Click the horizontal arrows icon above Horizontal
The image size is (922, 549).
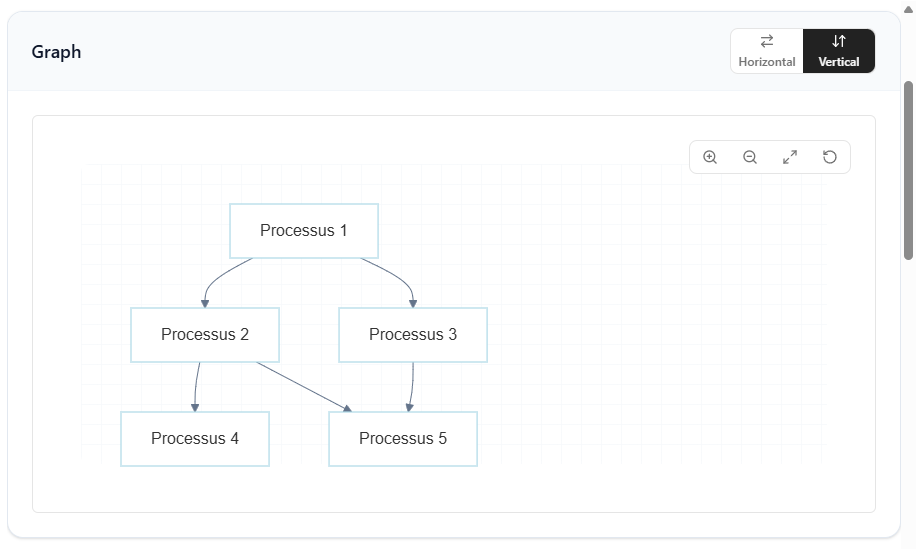click(x=767, y=41)
